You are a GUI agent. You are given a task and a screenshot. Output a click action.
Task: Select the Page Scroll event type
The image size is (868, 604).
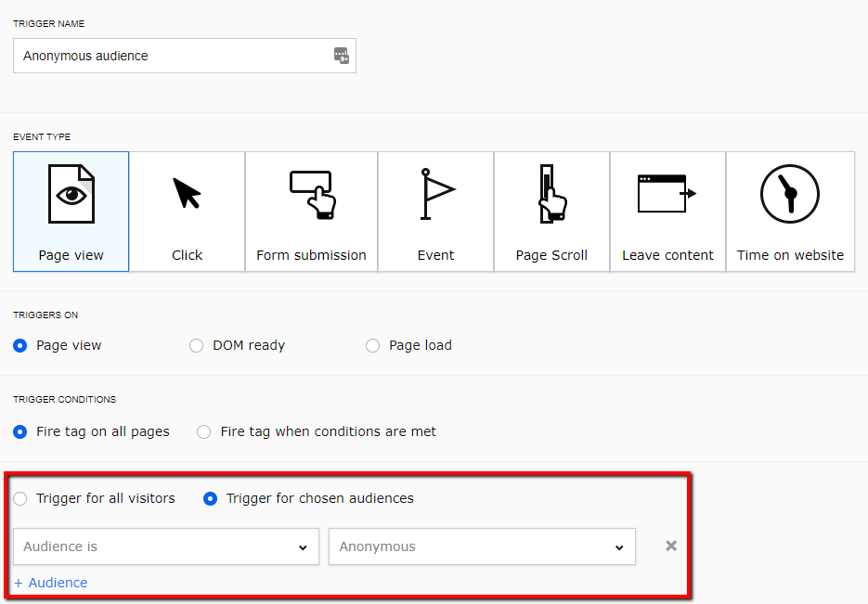point(551,212)
